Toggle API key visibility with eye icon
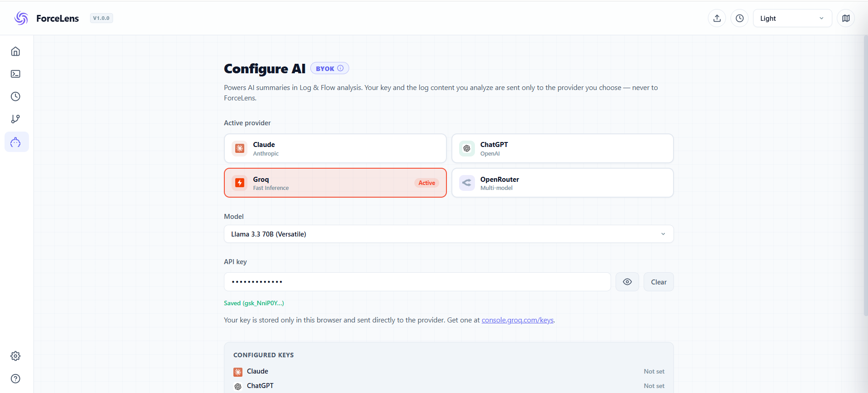This screenshot has width=868, height=393. tap(627, 282)
